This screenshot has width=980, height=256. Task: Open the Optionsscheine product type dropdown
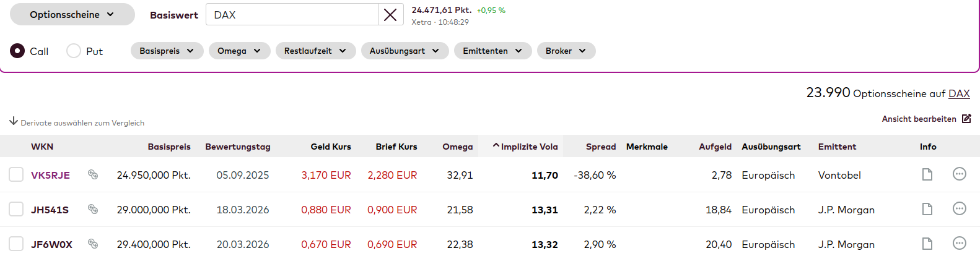click(72, 14)
